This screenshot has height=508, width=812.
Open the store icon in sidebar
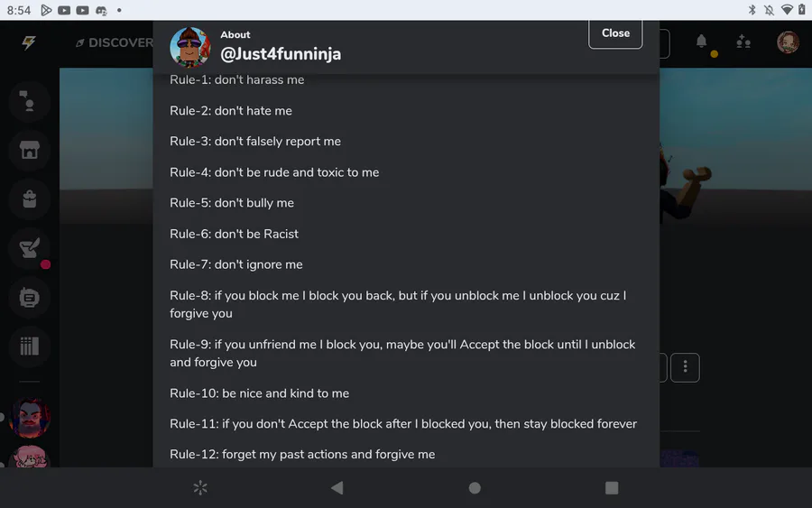coord(29,151)
